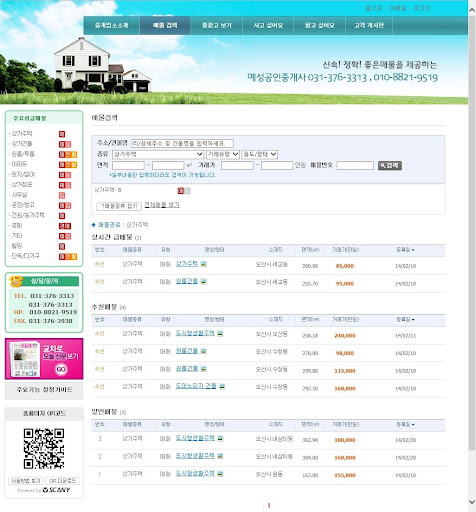Click the magnifier 검색 search button

click(390, 165)
